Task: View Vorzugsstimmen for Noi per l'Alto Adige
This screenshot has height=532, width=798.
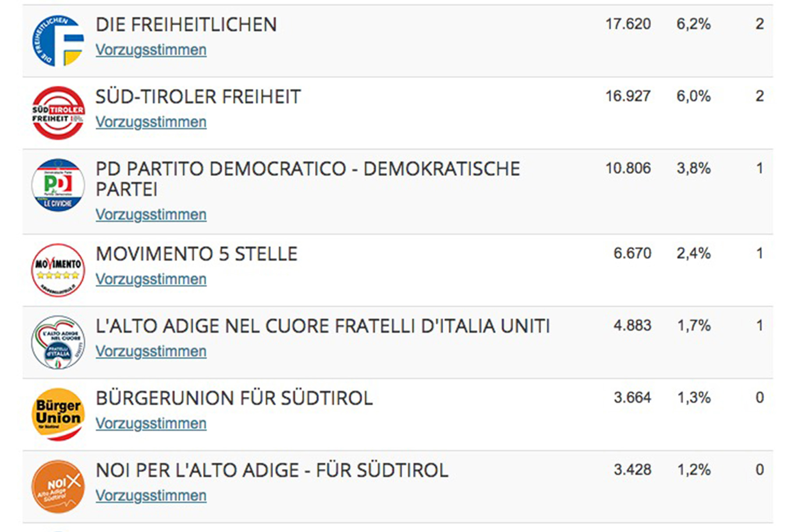Action: click(151, 496)
